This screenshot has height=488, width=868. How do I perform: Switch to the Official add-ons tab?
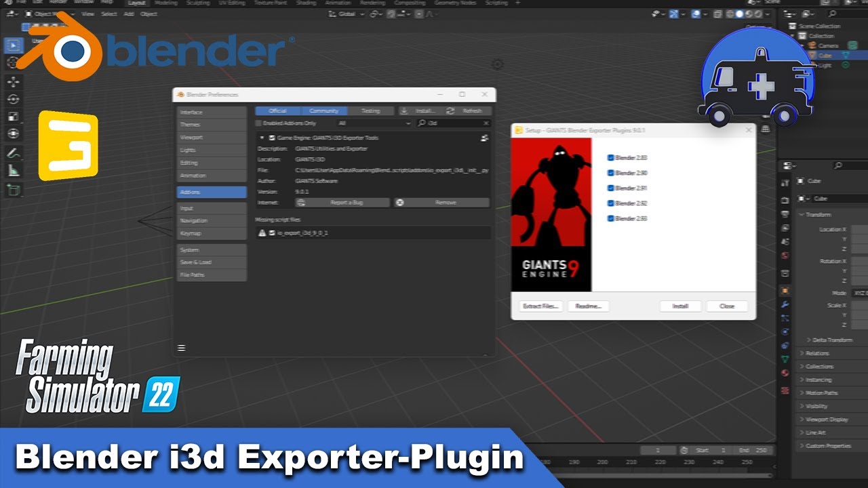pos(278,110)
